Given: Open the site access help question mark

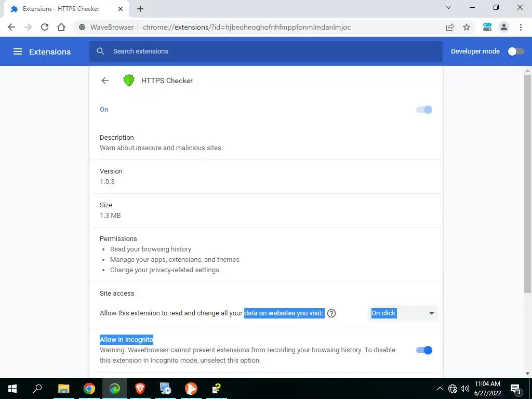Looking at the screenshot, I should (331, 313).
